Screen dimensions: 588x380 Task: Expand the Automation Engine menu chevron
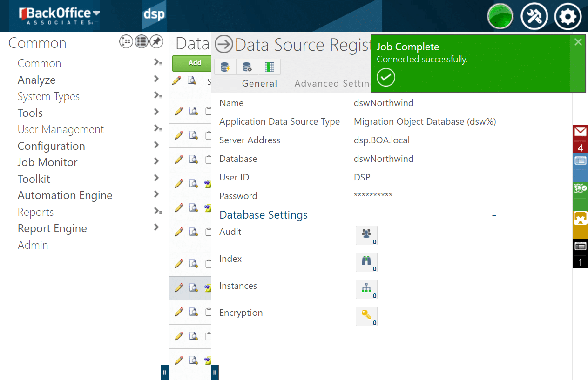(x=156, y=194)
